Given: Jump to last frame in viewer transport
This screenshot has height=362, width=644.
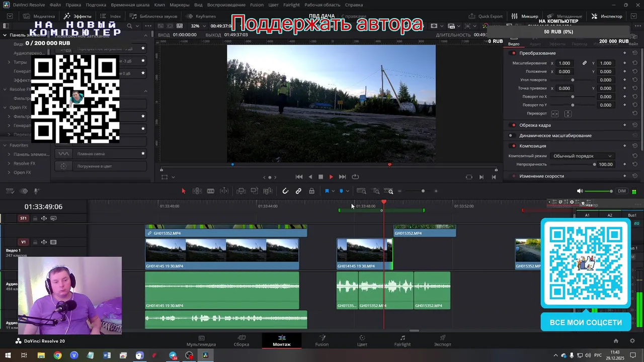Looking at the screenshot, I should point(343,177).
